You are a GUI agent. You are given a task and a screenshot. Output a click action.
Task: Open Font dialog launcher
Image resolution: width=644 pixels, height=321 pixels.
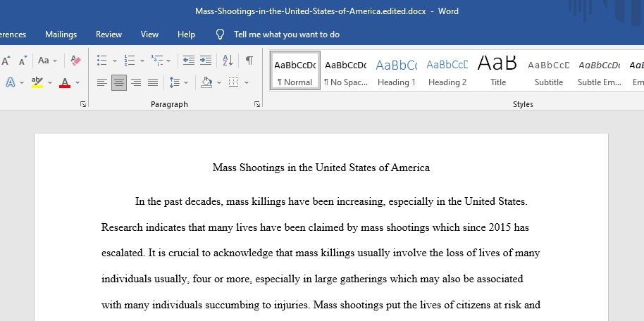click(83, 105)
